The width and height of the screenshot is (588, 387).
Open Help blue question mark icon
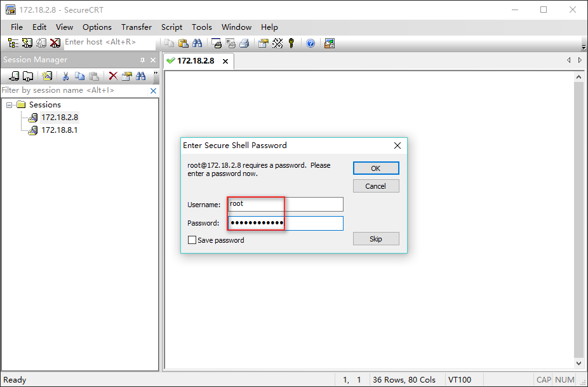point(311,43)
